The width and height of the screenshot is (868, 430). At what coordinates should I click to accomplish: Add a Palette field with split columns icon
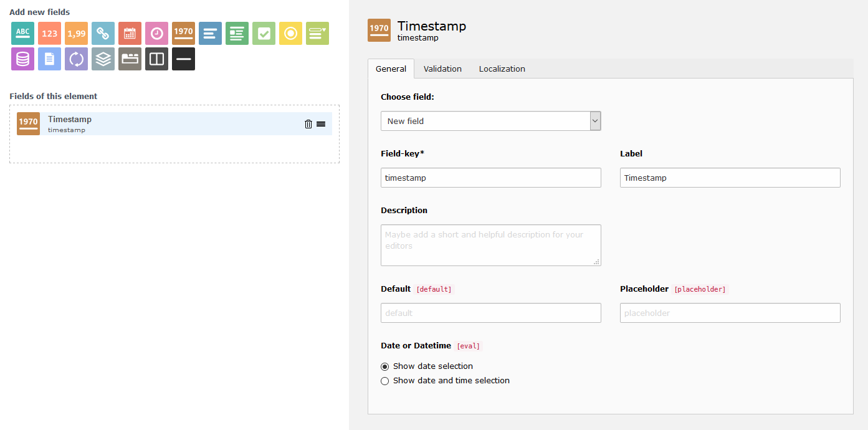click(156, 59)
